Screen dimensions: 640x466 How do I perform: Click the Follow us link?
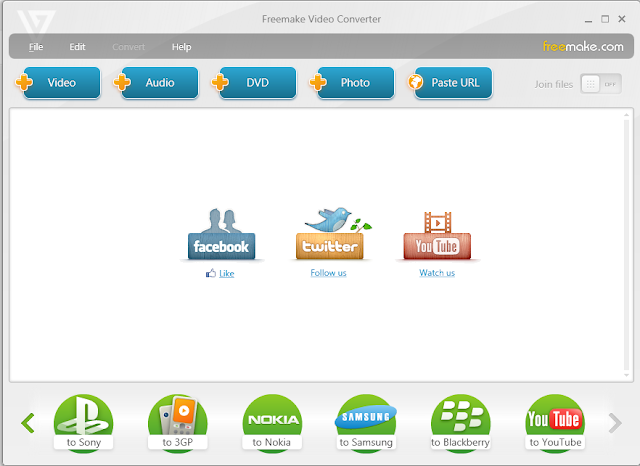click(x=328, y=273)
